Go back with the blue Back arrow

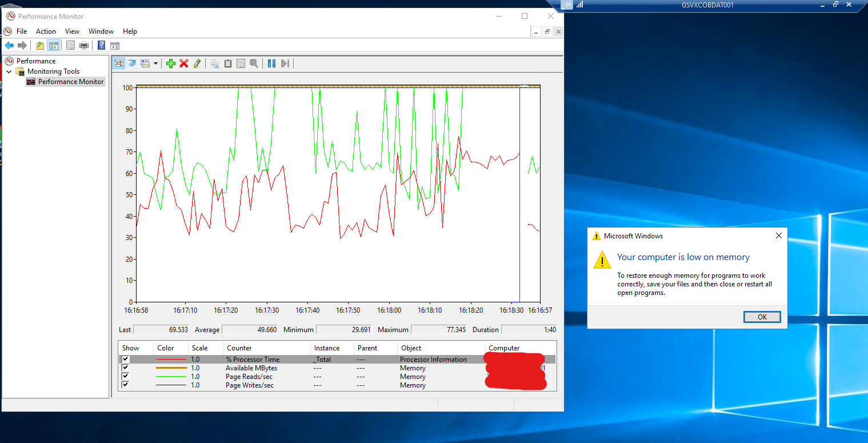tap(9, 46)
